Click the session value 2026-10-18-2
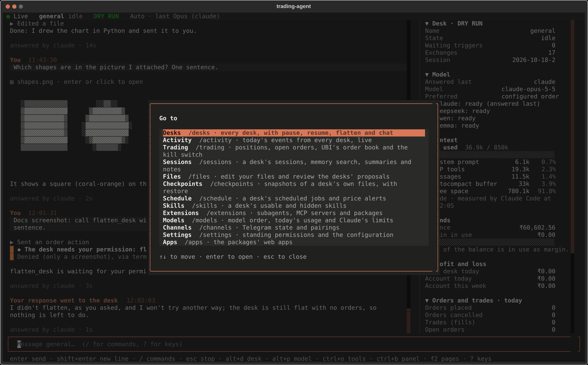588x365 pixels. point(534,60)
